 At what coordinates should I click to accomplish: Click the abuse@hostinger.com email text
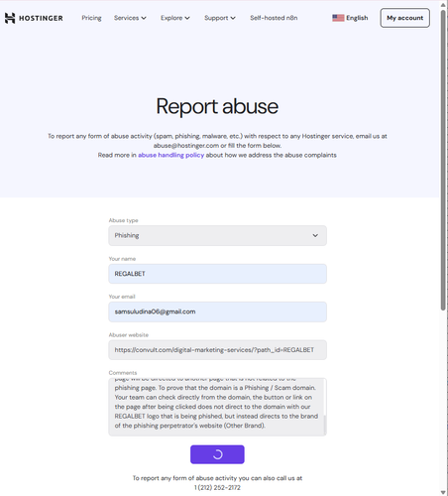(x=186, y=146)
